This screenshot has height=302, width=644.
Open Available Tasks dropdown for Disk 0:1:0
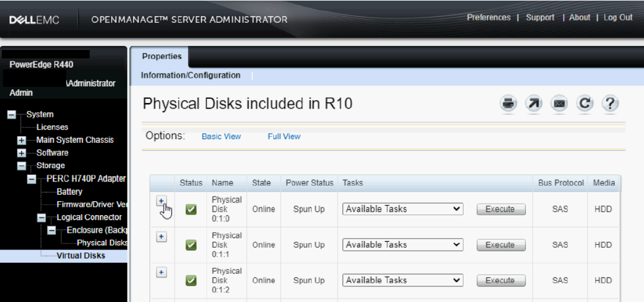403,209
